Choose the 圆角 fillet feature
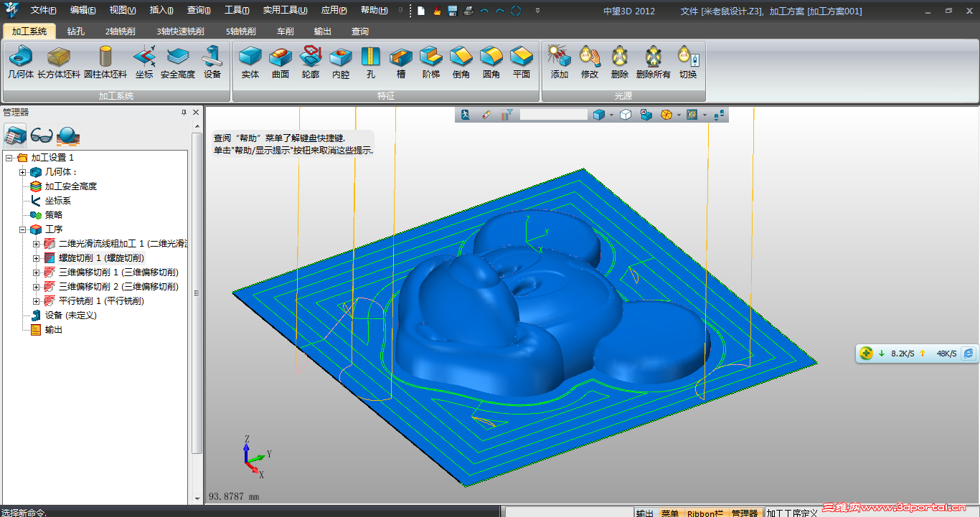980x517 pixels. [491, 62]
